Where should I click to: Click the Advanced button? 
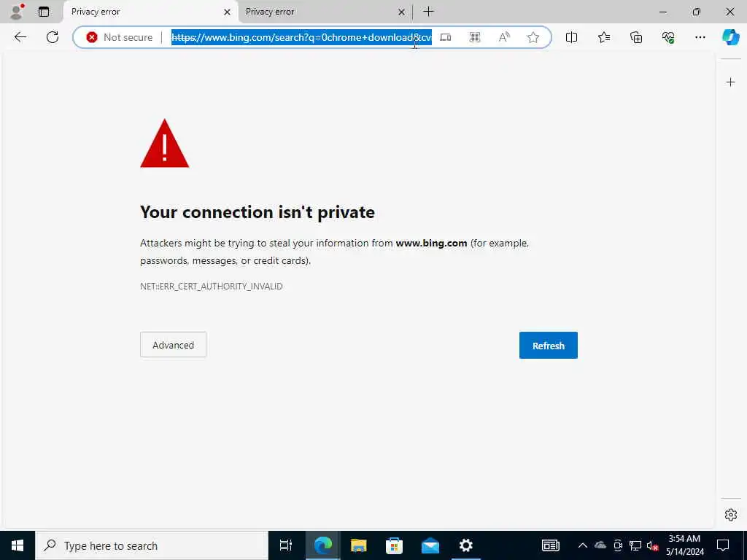(x=173, y=345)
